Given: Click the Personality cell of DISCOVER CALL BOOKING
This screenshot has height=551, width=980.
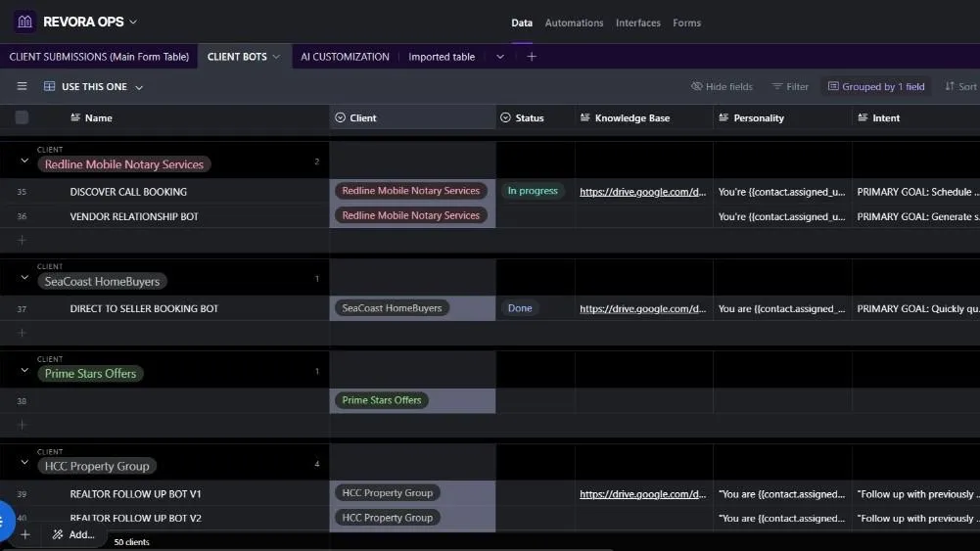Looking at the screenshot, I should click(x=782, y=192).
